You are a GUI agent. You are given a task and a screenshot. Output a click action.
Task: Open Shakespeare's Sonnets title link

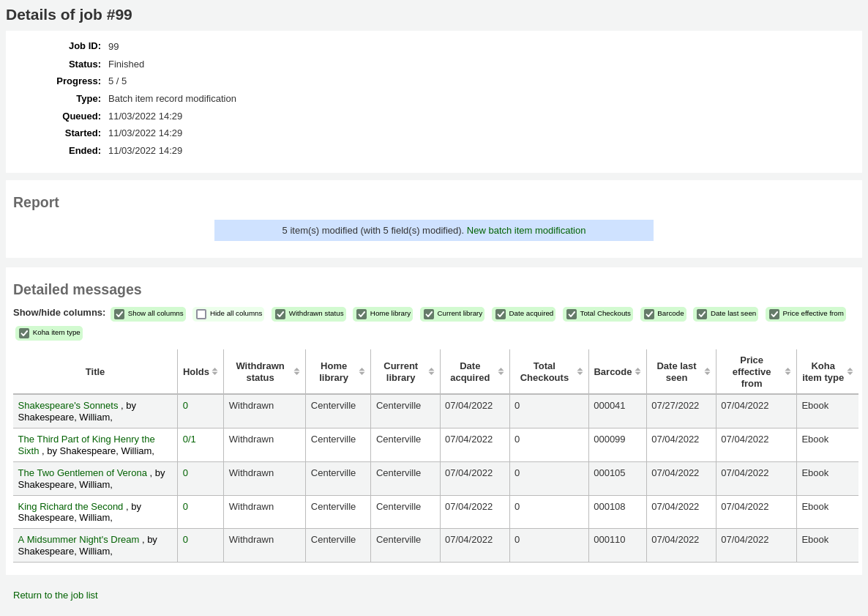tap(68, 405)
